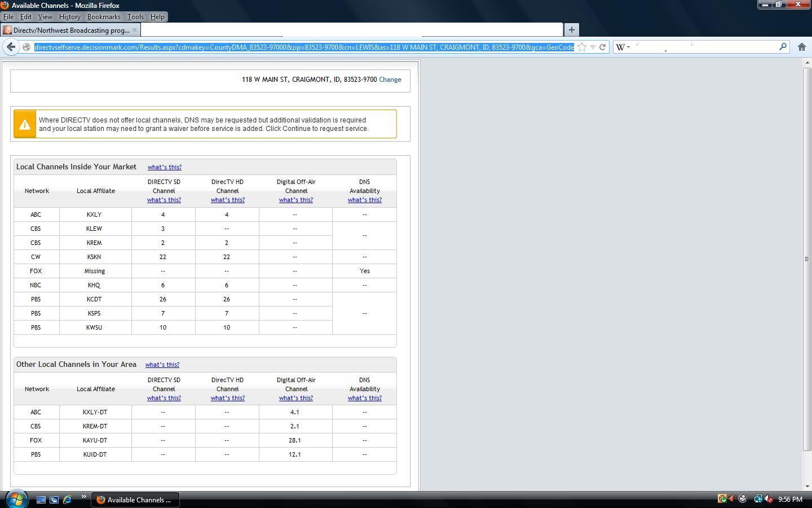Open the Tools menu
The image size is (812, 508).
click(135, 17)
